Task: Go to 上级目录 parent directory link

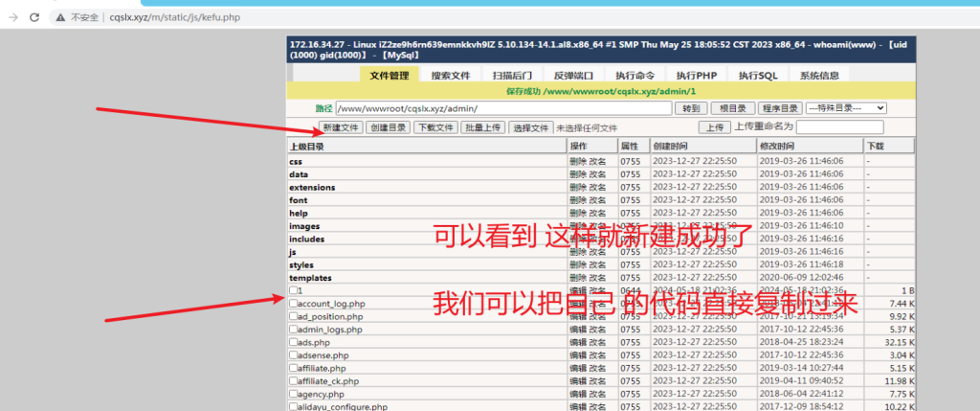Action: click(x=307, y=147)
